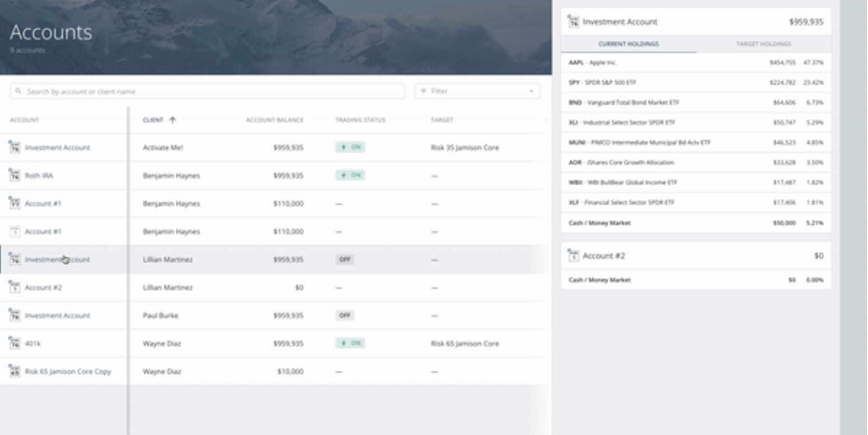The height and width of the screenshot is (435, 868).
Task: Click the Roth IRA account type icon
Action: (x=14, y=176)
